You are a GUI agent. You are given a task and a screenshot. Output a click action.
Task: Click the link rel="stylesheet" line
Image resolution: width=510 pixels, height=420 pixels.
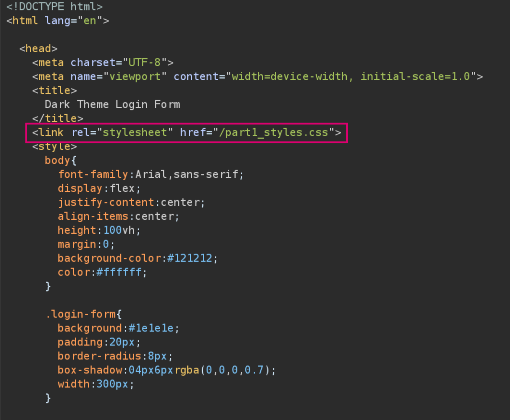(x=187, y=133)
